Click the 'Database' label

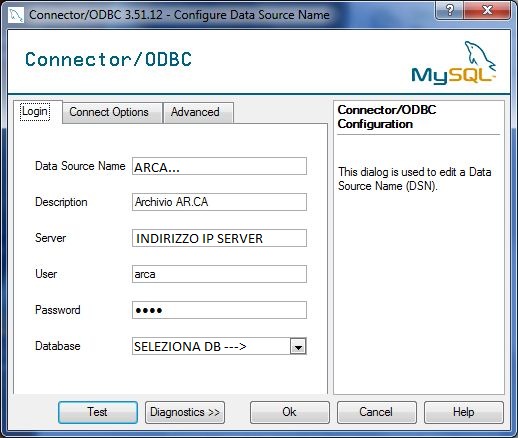click(x=58, y=346)
